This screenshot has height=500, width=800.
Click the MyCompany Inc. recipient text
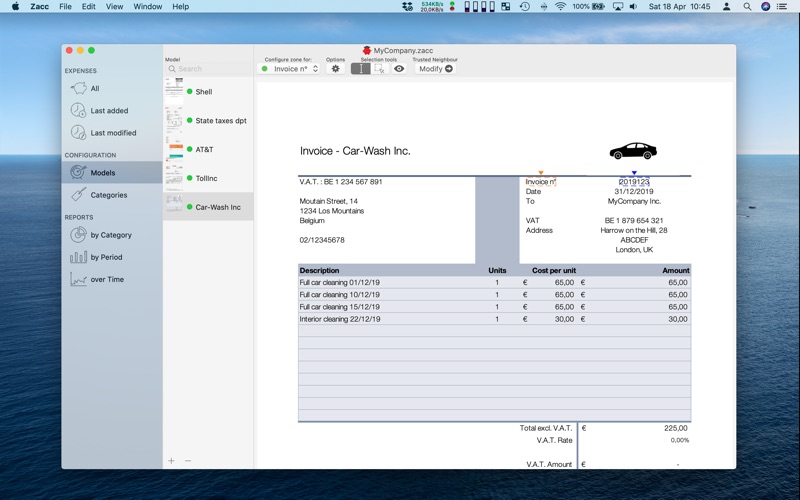click(x=634, y=201)
